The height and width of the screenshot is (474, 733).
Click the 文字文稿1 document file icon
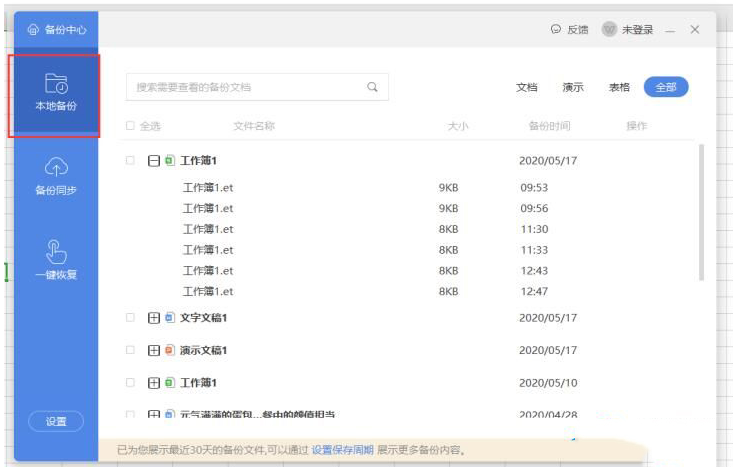coord(169,318)
